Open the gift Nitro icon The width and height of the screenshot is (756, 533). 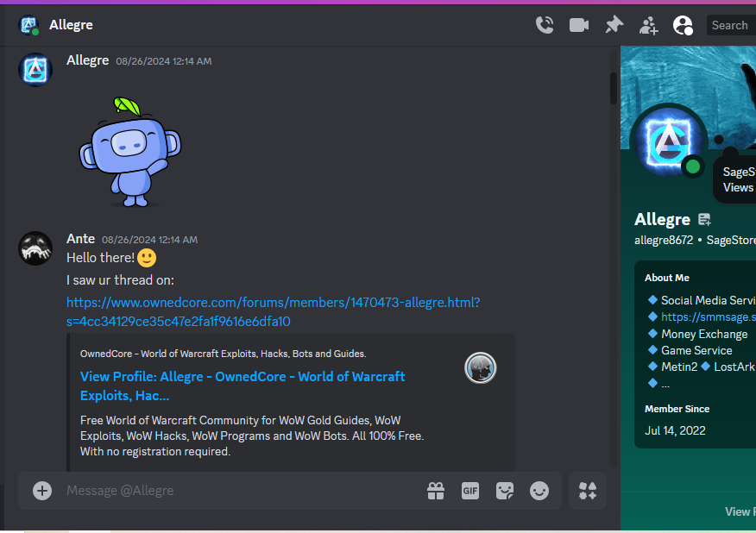[x=436, y=491]
